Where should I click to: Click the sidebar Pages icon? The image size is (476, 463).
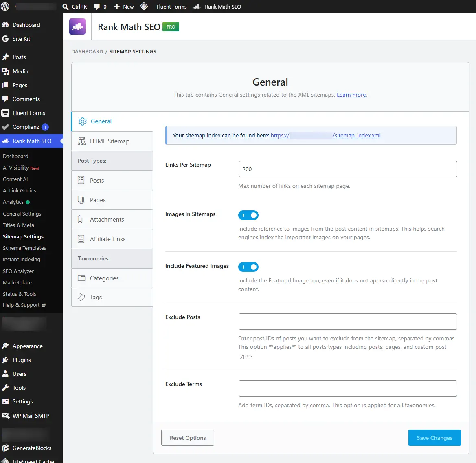coord(5,85)
